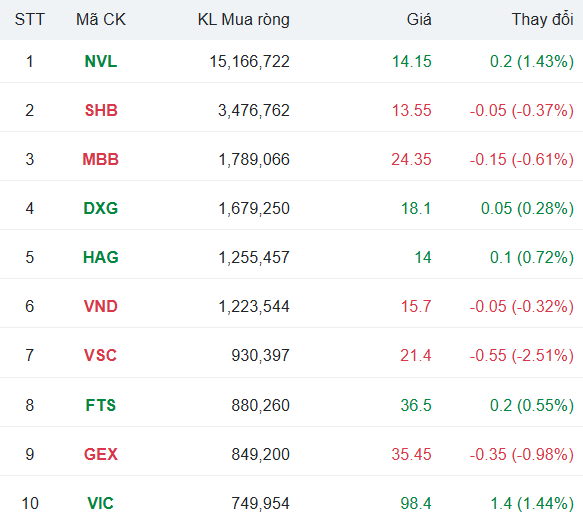Image resolution: width=583 pixels, height=521 pixels.
Task: Click the change -0.15 (-0.61%)
Action: click(x=522, y=160)
